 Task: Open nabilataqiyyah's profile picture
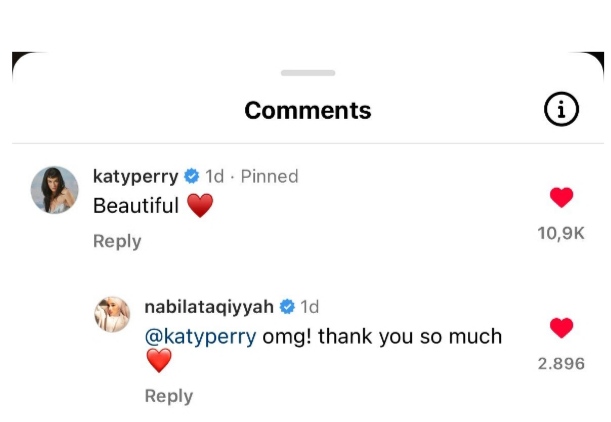[113, 315]
